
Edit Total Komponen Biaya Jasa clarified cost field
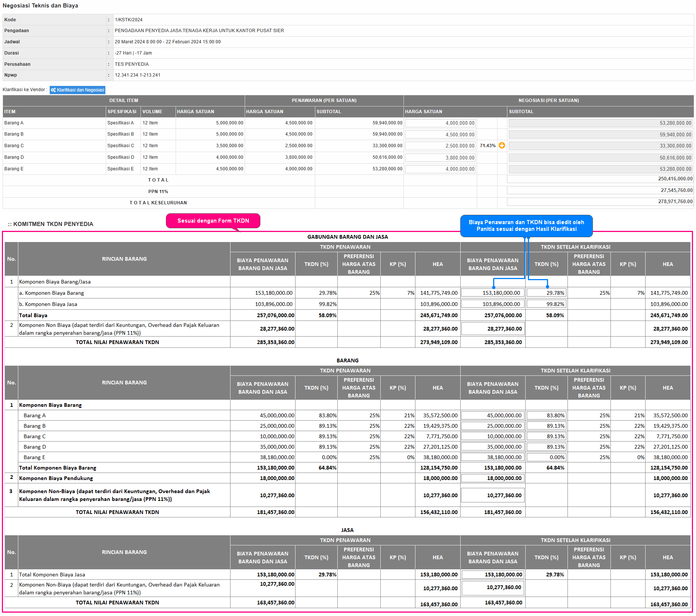[x=492, y=575]
